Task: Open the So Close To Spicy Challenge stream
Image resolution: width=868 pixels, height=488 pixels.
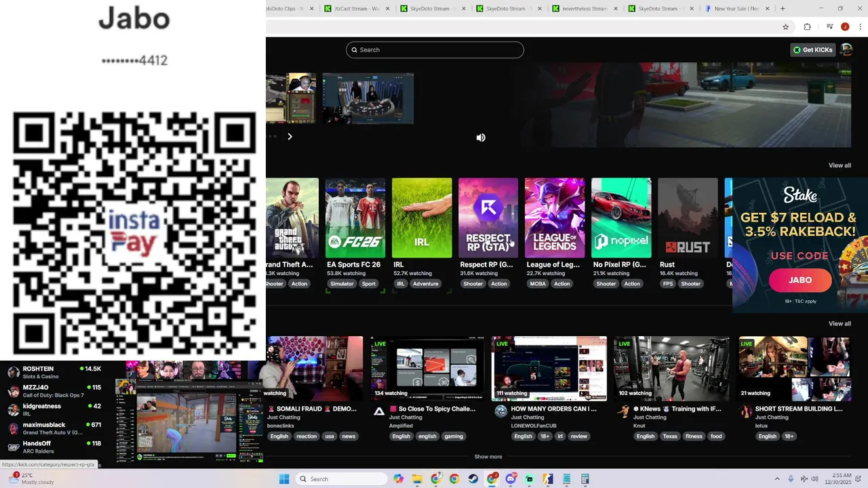Action: coord(427,369)
